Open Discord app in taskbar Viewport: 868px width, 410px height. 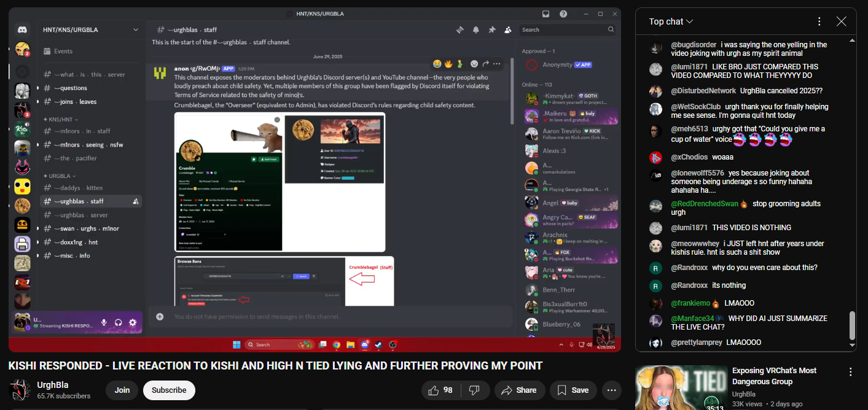pos(364,344)
